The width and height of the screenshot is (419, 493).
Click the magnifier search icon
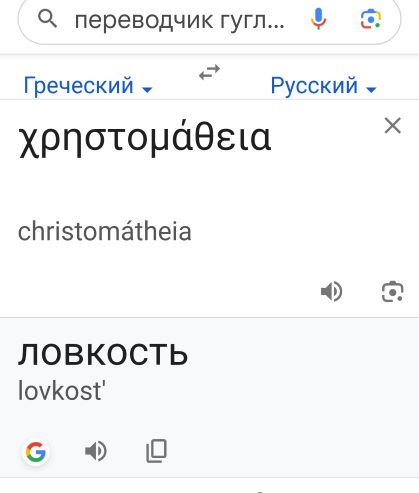click(x=47, y=19)
